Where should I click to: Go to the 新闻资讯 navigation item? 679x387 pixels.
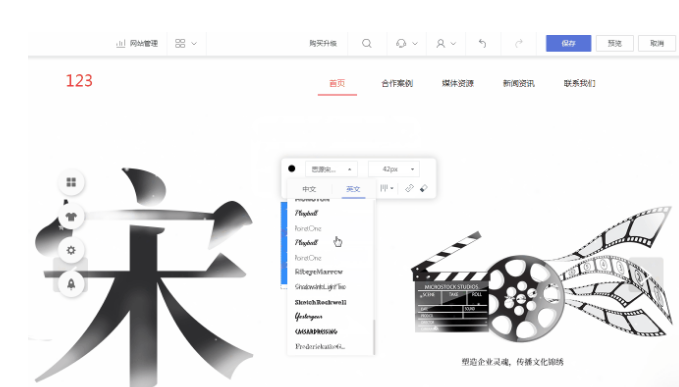[518, 83]
